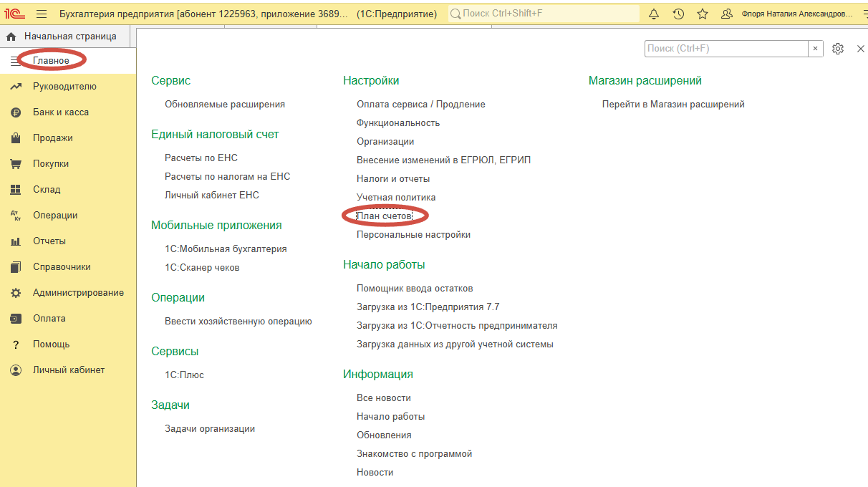Click the 1C logo icon
Screen dimensions: 868x487
14,14
